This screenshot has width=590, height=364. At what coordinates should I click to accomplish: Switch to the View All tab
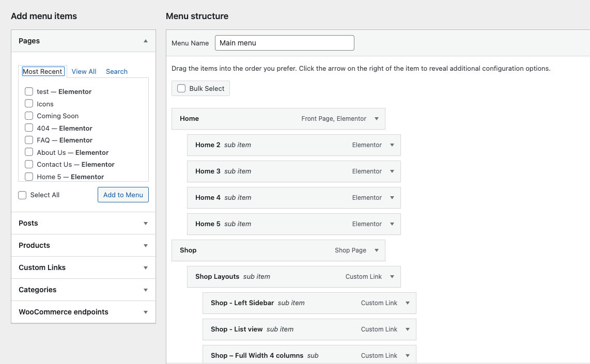pyautogui.click(x=84, y=72)
